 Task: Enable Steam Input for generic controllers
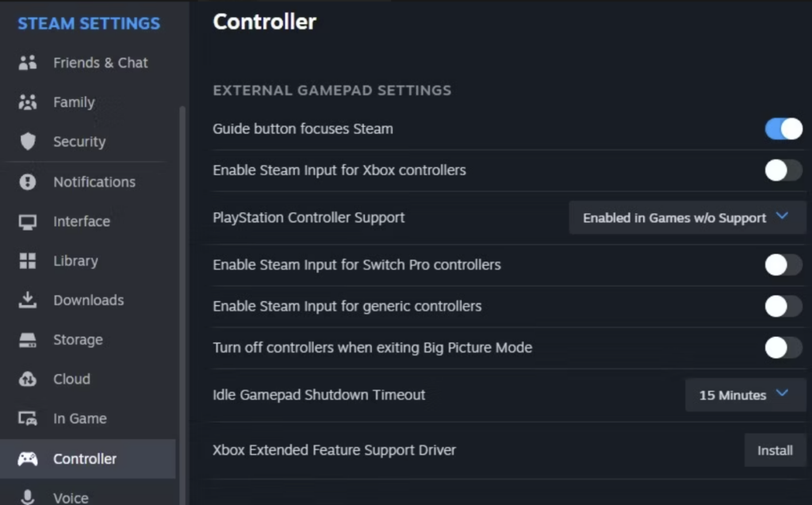click(x=783, y=306)
